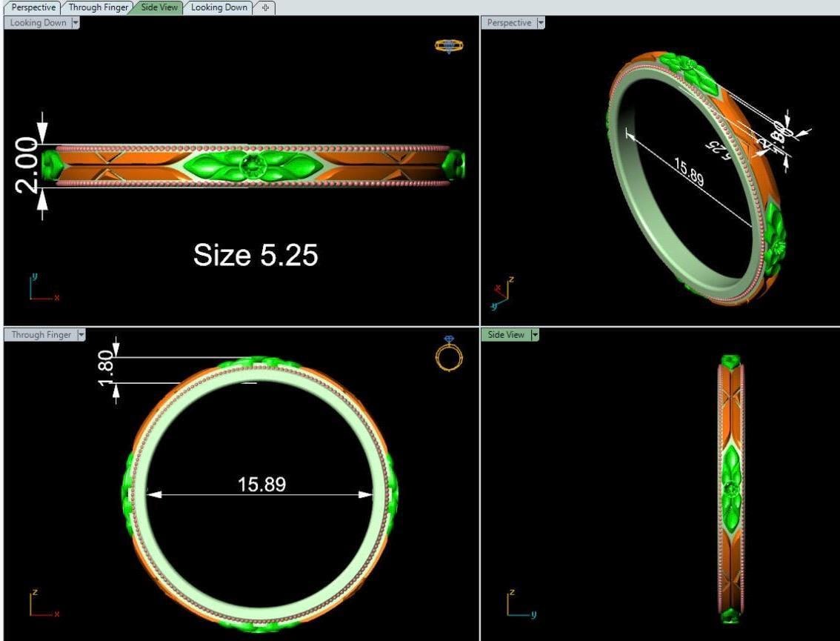Click the Through Finger viewport title label
Image resolution: width=840 pixels, height=641 pixels.
pyautogui.click(x=41, y=335)
